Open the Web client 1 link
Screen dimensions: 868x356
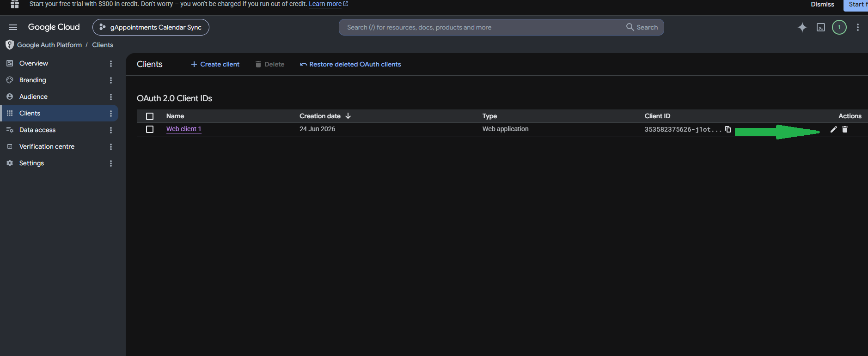coord(183,129)
